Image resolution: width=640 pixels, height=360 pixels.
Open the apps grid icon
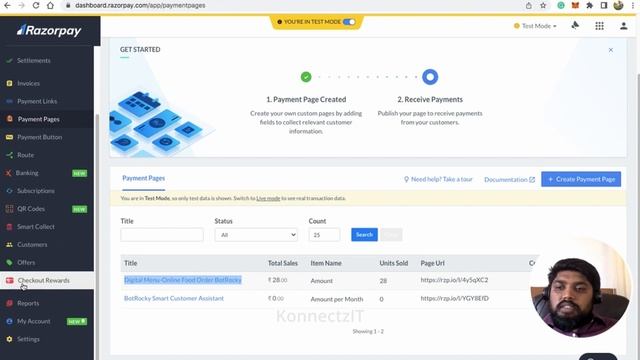click(599, 26)
